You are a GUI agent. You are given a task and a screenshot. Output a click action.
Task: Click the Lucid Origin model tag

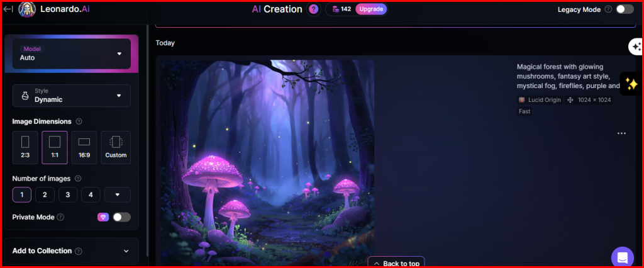tap(540, 100)
